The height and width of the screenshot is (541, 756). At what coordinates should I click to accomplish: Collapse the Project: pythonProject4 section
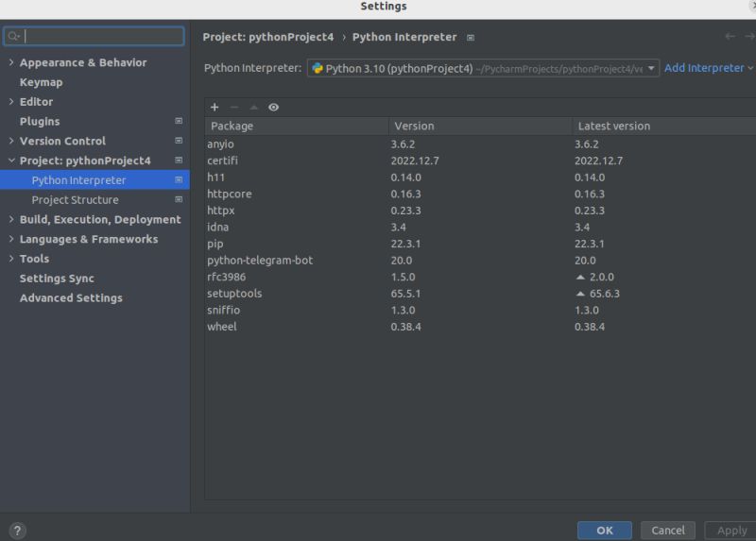point(11,160)
